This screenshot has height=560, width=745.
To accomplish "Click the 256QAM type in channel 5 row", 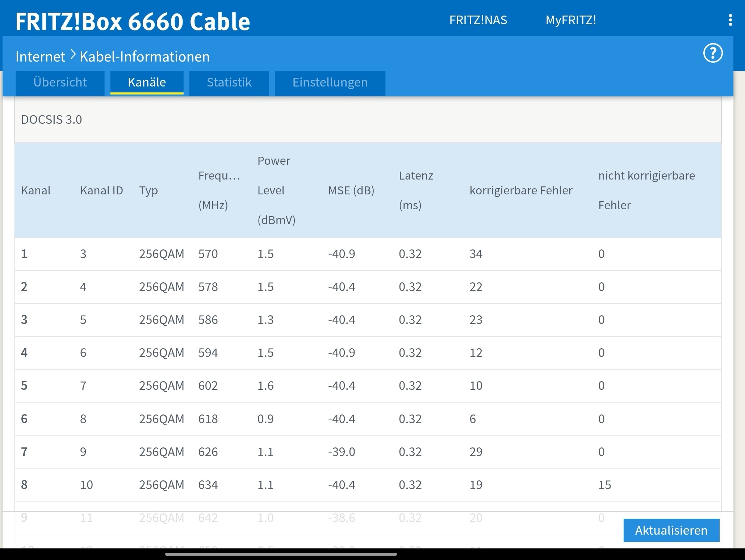I will click(x=162, y=386).
